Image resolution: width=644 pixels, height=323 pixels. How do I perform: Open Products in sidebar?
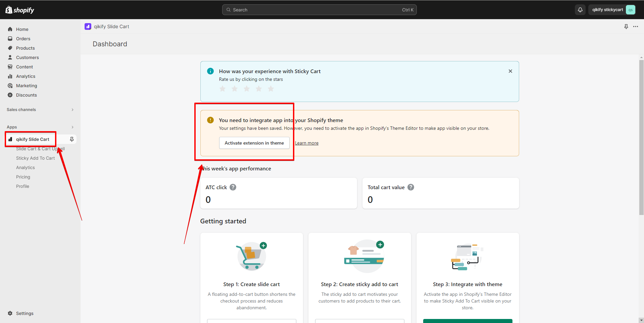coord(26,48)
